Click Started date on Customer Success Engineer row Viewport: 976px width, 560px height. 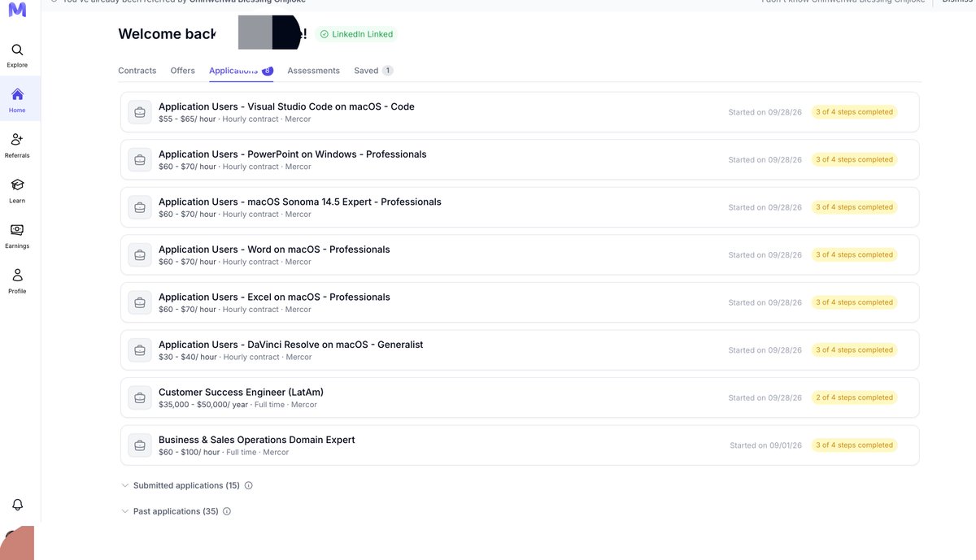point(765,398)
